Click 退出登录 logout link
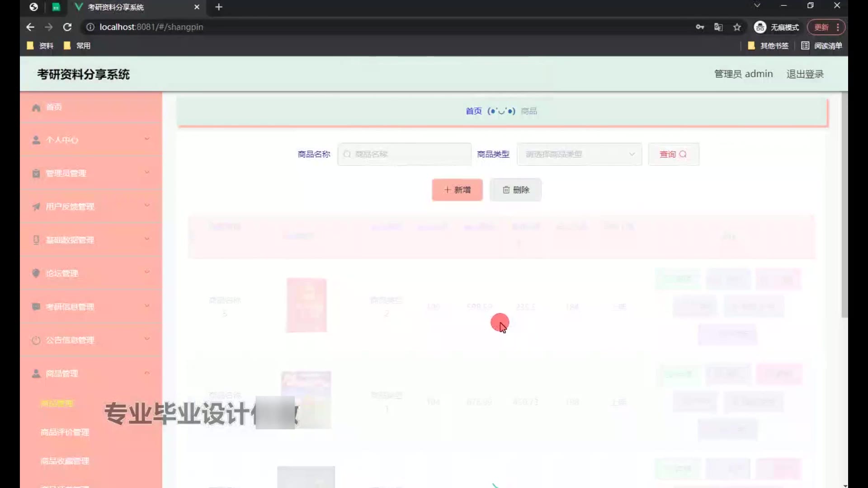Image resolution: width=868 pixels, height=488 pixels. point(805,74)
